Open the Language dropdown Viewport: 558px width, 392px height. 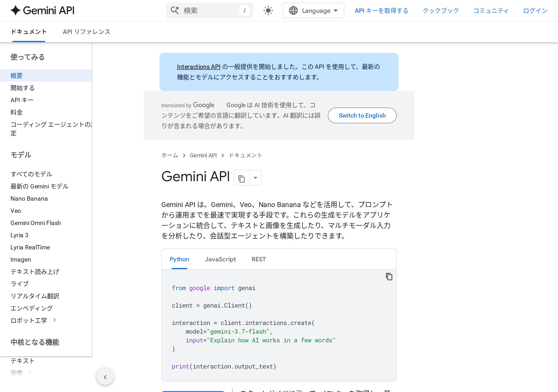pos(313,11)
